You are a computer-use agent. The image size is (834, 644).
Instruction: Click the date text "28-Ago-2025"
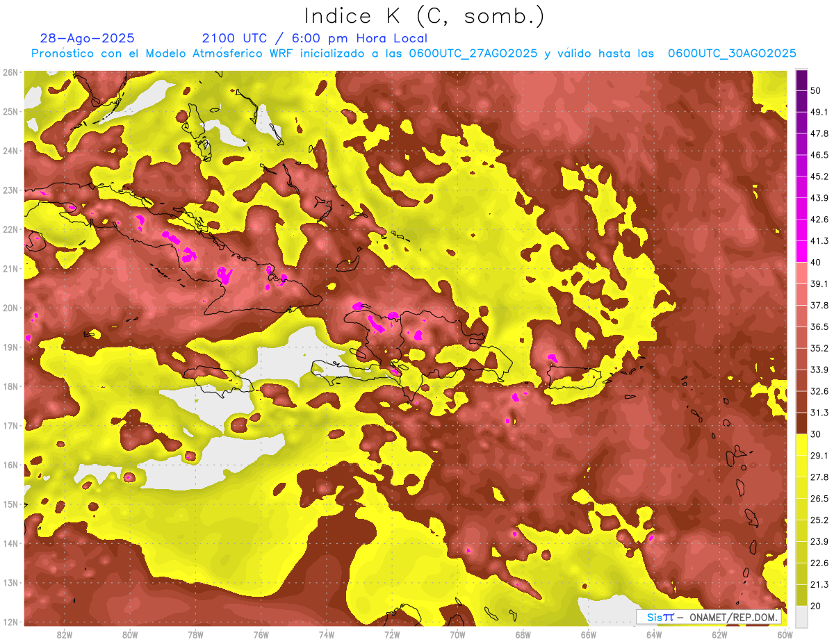coord(88,38)
